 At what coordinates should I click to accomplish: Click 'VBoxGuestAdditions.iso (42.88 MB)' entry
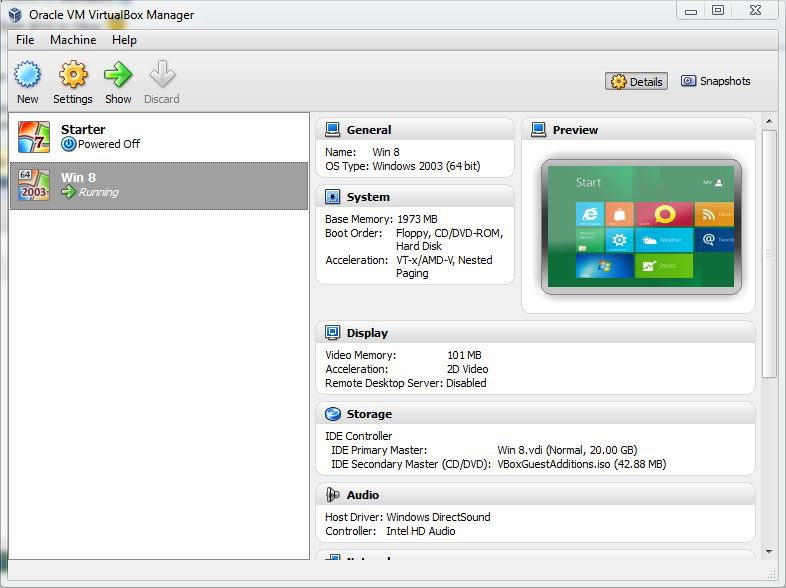pos(581,464)
